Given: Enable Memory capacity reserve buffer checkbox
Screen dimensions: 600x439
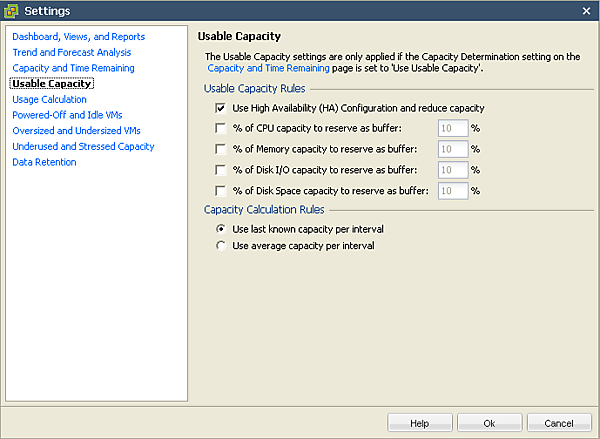Looking at the screenshot, I should point(220,149).
